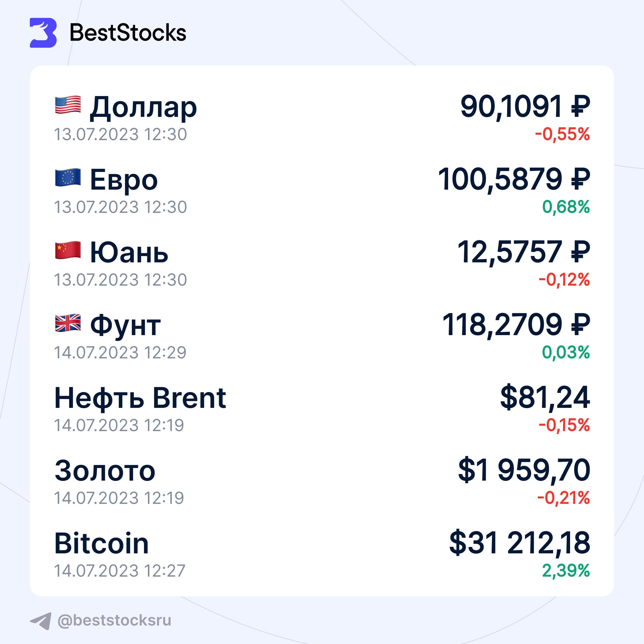Select the Доллар currency row label
This screenshot has height=644, width=644.
[143, 107]
